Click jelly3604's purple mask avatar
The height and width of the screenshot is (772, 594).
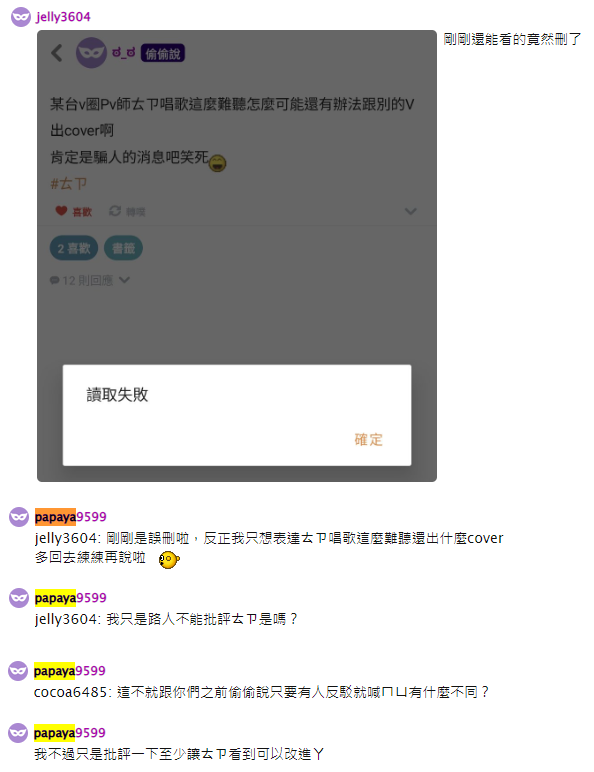[x=21, y=17]
